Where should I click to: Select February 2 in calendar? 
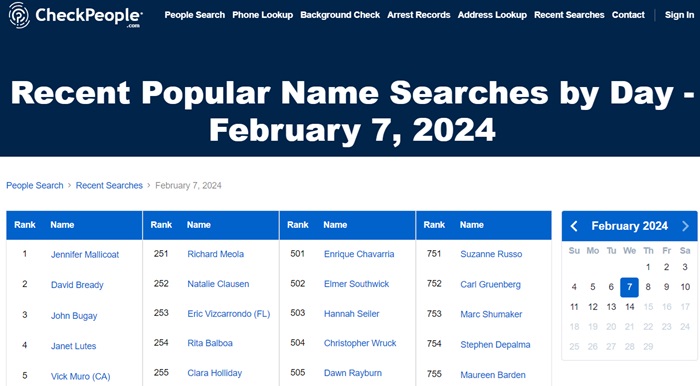click(667, 267)
